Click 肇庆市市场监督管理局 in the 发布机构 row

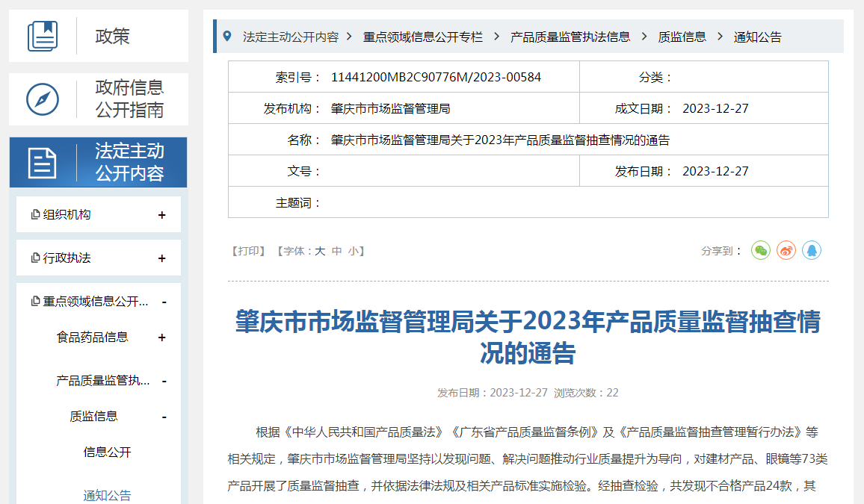(x=390, y=108)
